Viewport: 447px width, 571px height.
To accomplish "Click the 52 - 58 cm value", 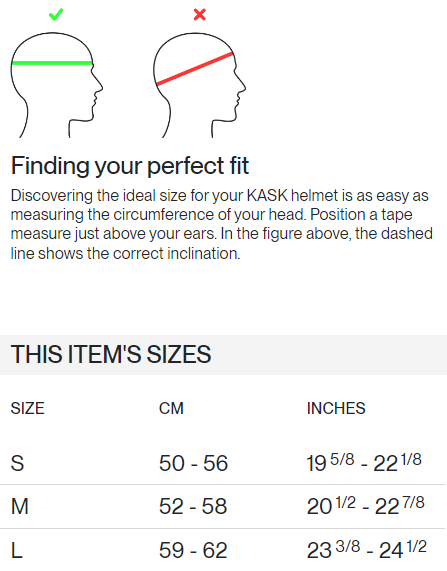I will pos(193,507).
